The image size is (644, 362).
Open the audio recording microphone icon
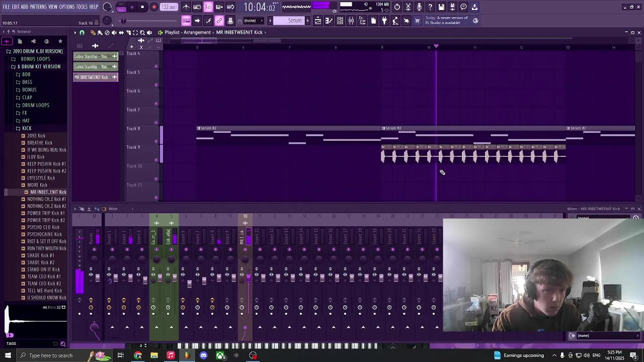pyautogui.click(x=419, y=7)
